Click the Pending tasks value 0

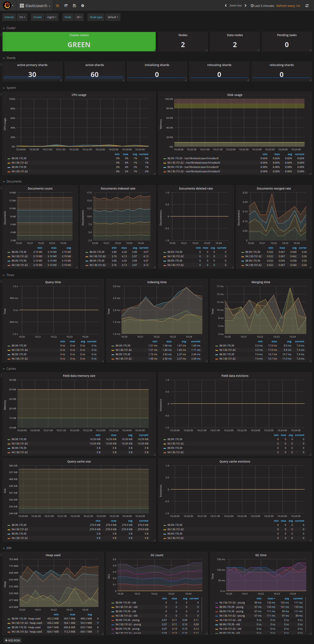(287, 44)
